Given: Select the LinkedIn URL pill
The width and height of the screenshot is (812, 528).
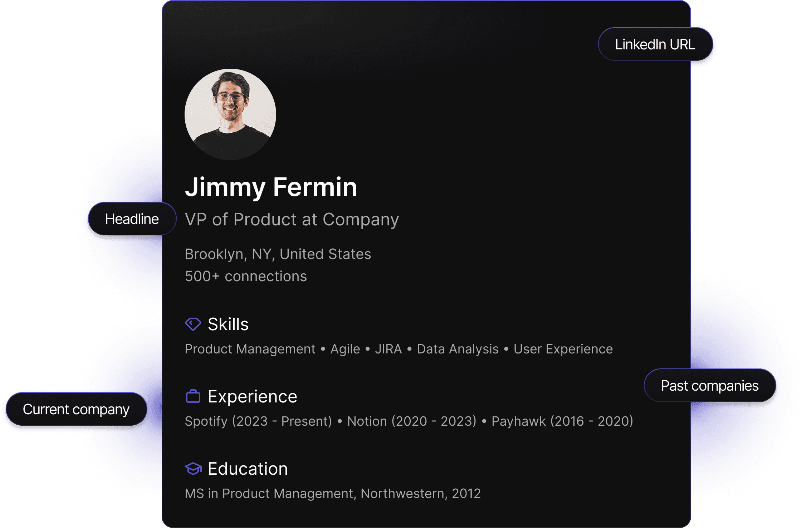Looking at the screenshot, I should (655, 44).
